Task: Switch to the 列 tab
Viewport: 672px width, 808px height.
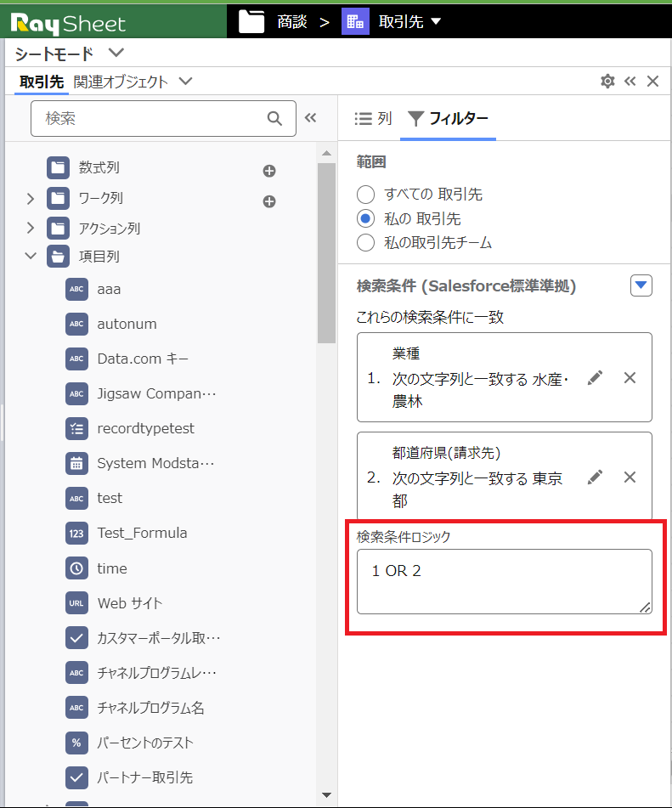Action: 373,118
